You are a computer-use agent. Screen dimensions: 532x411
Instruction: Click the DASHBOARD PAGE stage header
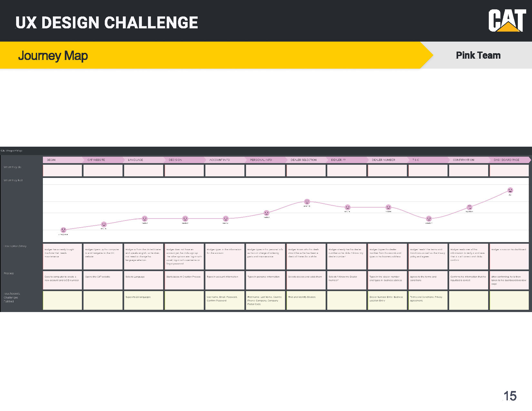(510, 160)
